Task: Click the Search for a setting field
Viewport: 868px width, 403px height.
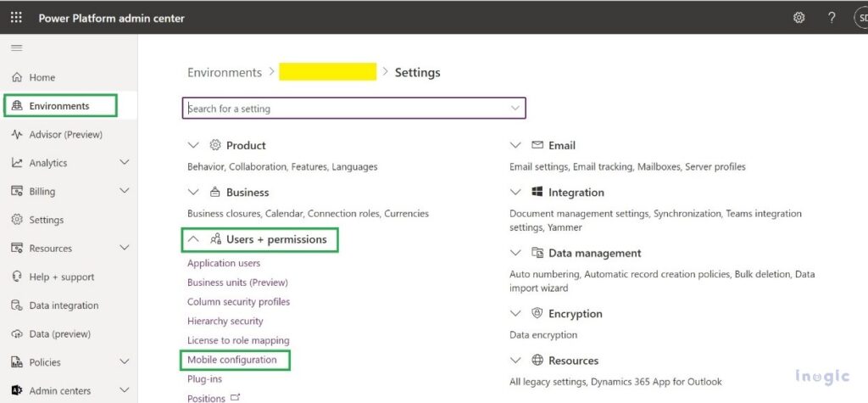Action: 339,109
